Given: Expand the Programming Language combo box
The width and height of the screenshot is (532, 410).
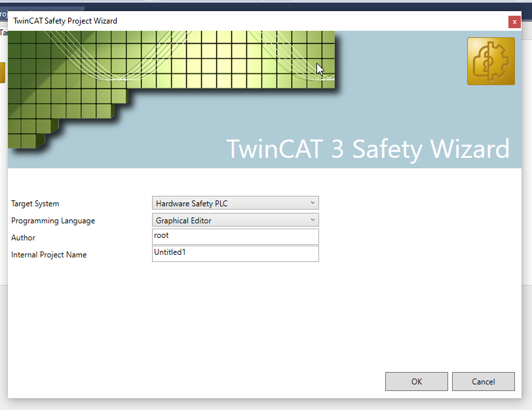Looking at the screenshot, I should 235,220.
